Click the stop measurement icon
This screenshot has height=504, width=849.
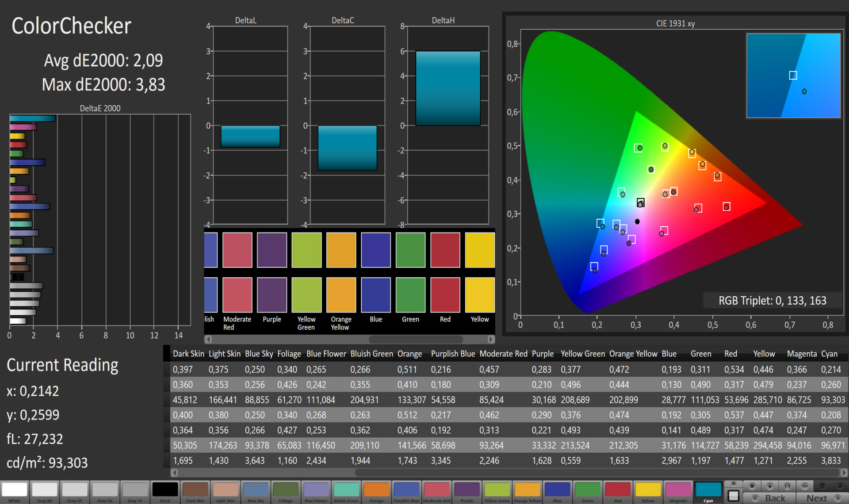pos(752,486)
